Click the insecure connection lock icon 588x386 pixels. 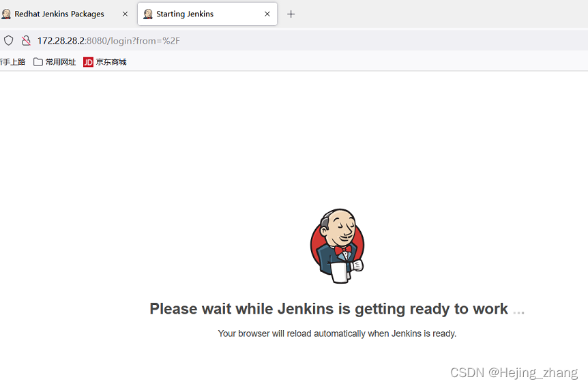(26, 40)
